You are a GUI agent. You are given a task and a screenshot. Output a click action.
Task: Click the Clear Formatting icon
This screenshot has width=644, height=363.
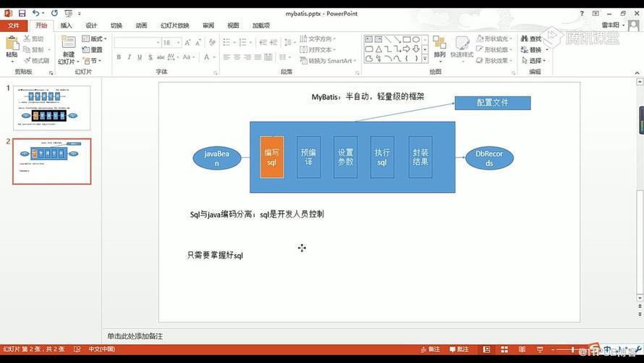point(212,42)
